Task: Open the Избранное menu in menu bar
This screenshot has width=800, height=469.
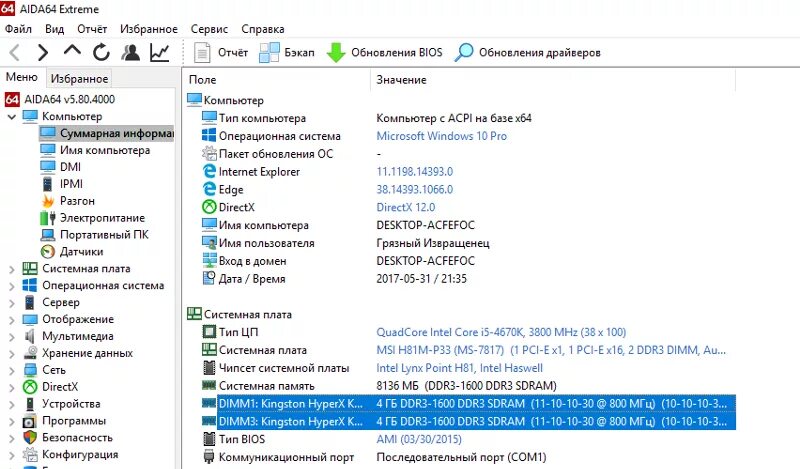Action: 148,29
